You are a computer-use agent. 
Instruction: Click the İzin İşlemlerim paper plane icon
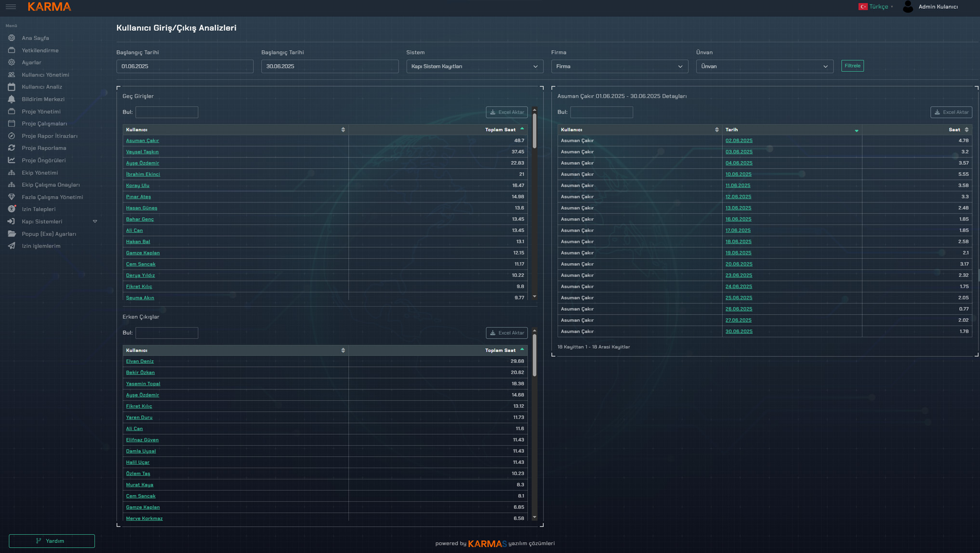click(12, 246)
